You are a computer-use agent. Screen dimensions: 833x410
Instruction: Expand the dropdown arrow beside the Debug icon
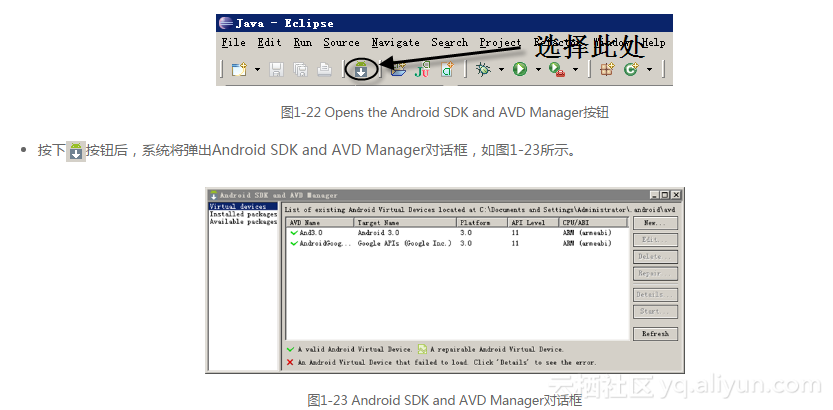click(x=501, y=70)
